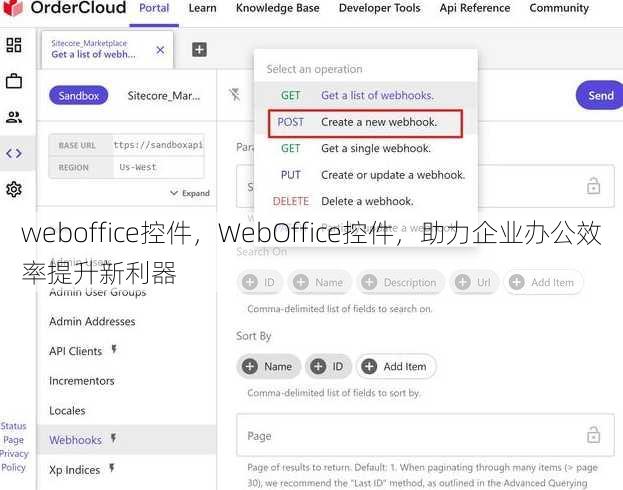Add Url to Search On fields

click(474, 282)
